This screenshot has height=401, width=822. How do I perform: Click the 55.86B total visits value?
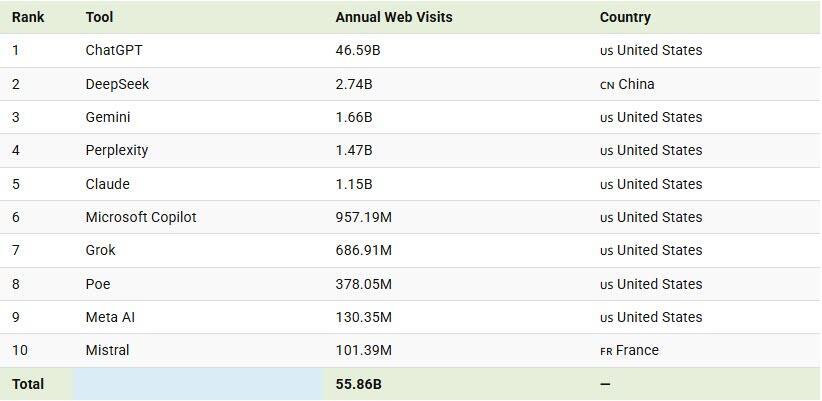tap(358, 384)
